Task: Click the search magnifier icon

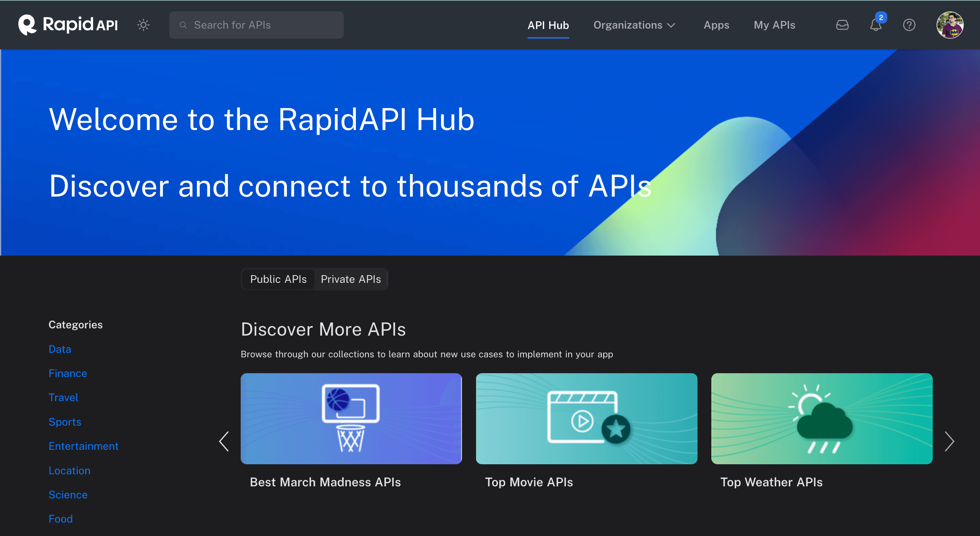Action: (x=183, y=25)
